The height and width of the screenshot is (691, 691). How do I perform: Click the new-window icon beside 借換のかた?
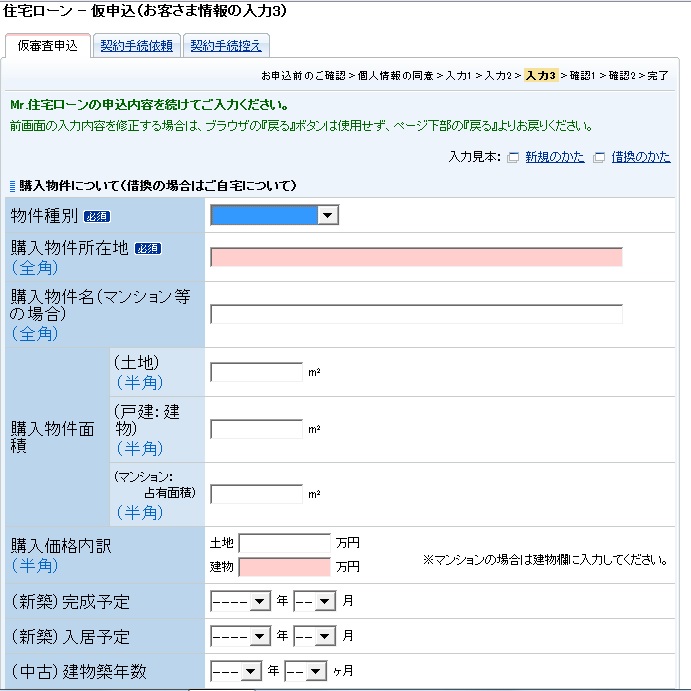point(599,157)
